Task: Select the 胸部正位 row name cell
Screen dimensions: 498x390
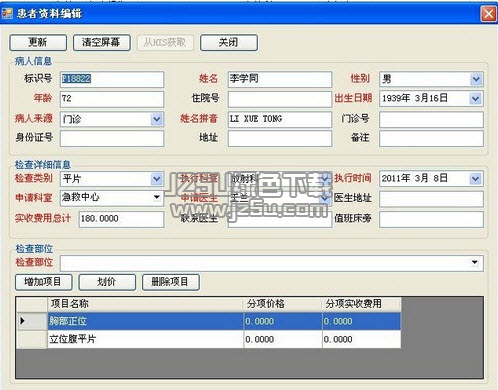Action: [146, 321]
